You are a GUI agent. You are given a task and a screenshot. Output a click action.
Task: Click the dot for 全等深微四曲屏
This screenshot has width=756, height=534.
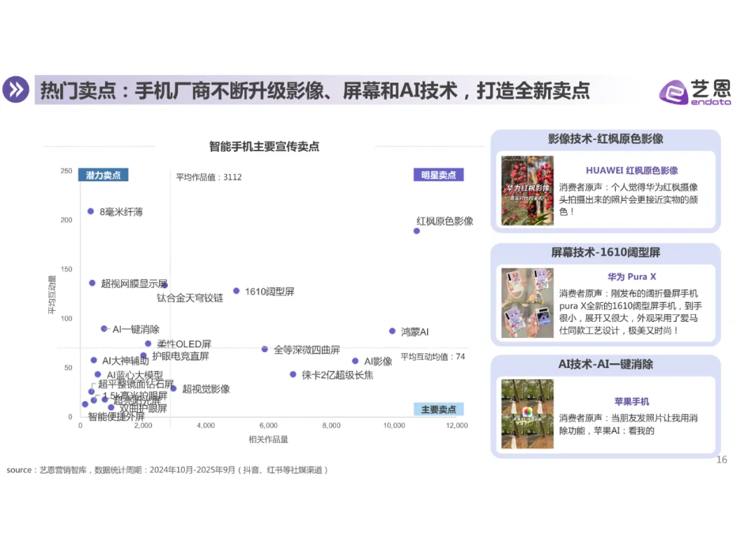pos(265,349)
